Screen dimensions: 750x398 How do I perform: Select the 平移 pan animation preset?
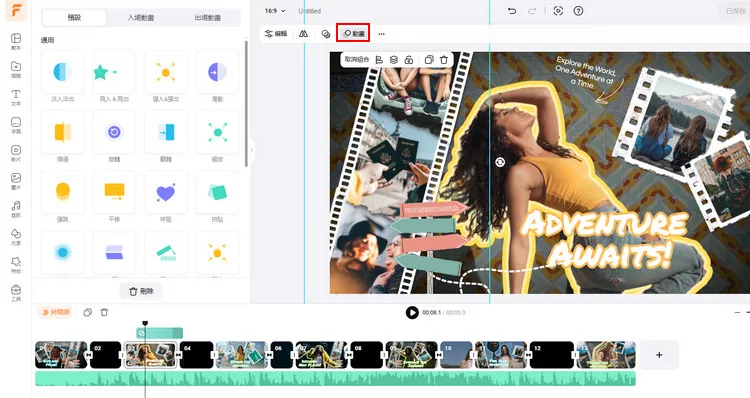click(x=114, y=192)
